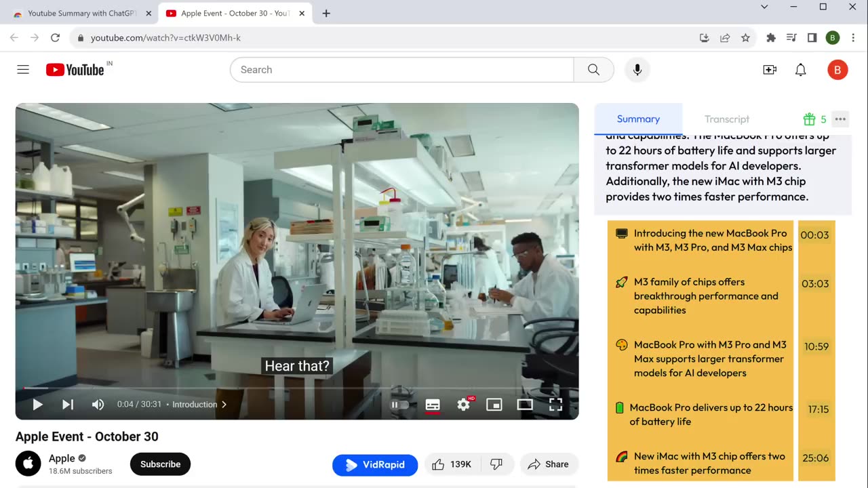The image size is (868, 488).
Task: Click the browser share page icon
Action: coord(725,38)
